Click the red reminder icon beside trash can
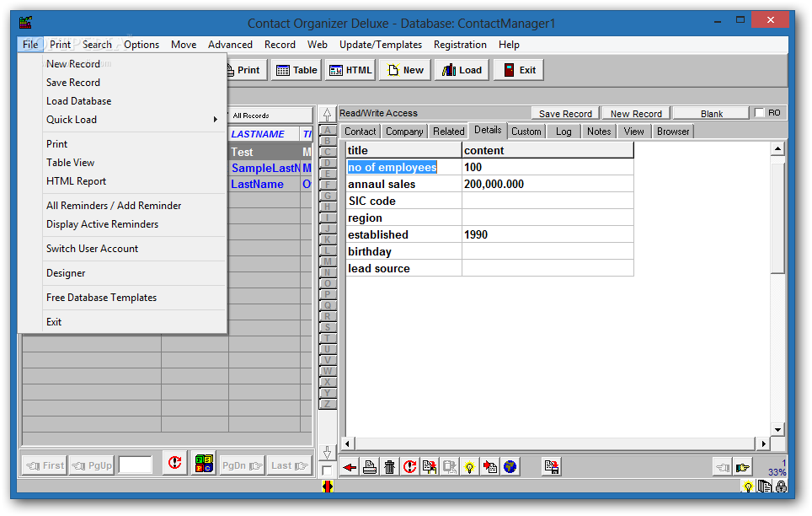 pos(409,467)
